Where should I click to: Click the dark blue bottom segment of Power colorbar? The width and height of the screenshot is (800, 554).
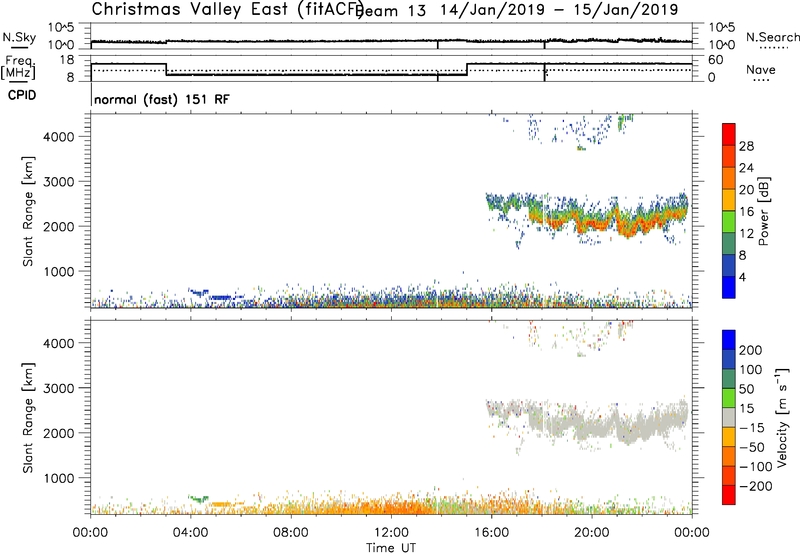729,287
